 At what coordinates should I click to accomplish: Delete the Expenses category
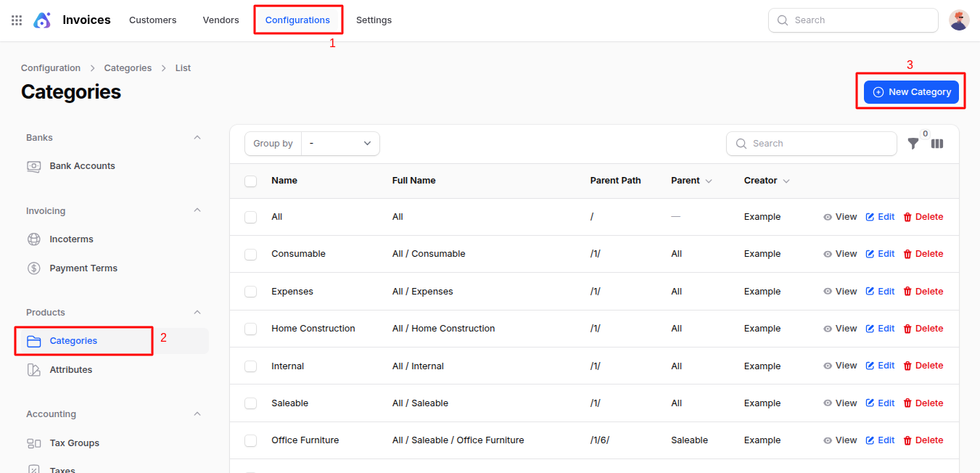(x=923, y=292)
